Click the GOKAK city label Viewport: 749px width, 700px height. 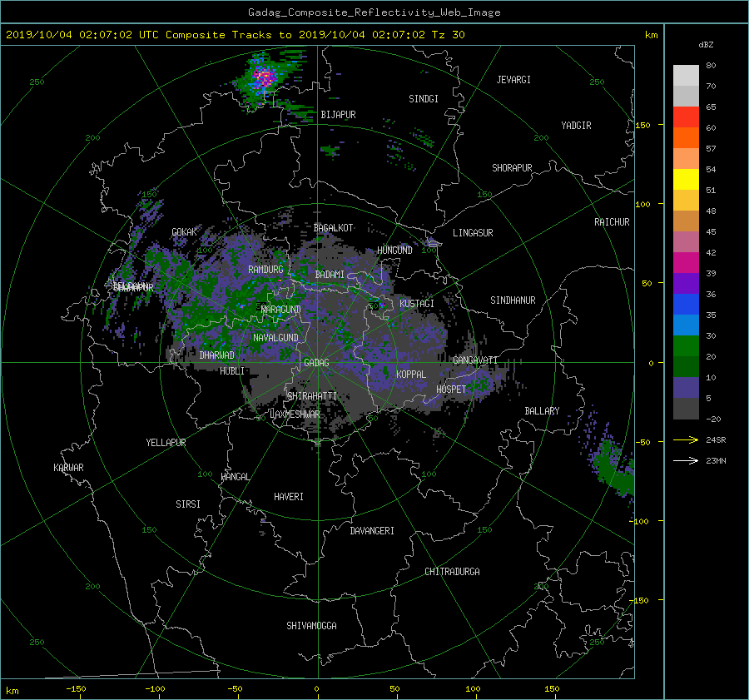[x=185, y=232]
